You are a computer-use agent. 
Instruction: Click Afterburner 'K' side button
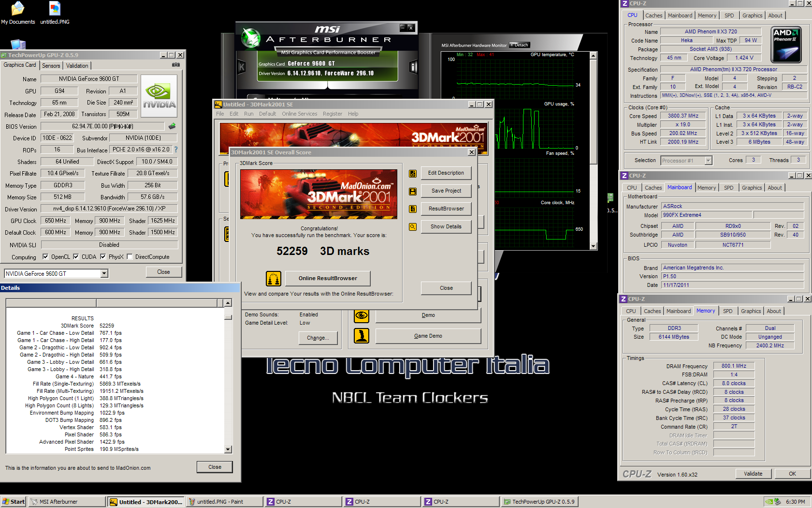242,67
